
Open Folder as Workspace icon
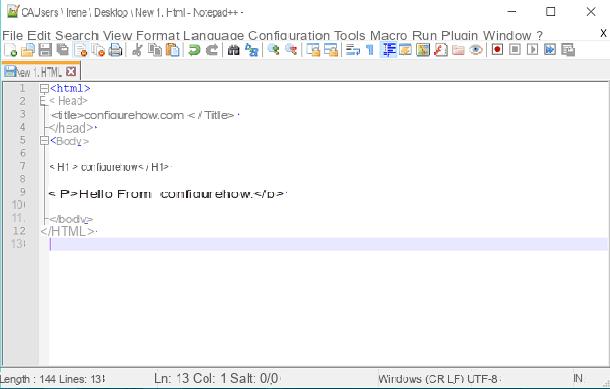[x=458, y=50]
